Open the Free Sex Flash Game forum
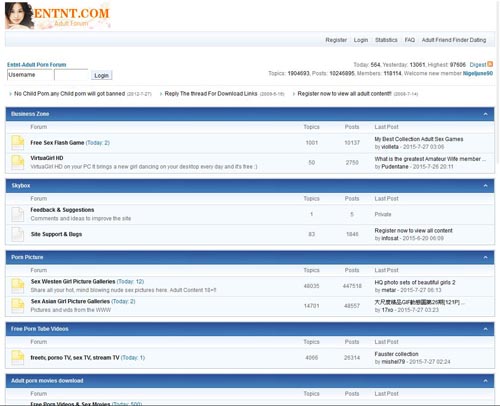The width and height of the screenshot is (500, 406). pyautogui.click(x=57, y=143)
